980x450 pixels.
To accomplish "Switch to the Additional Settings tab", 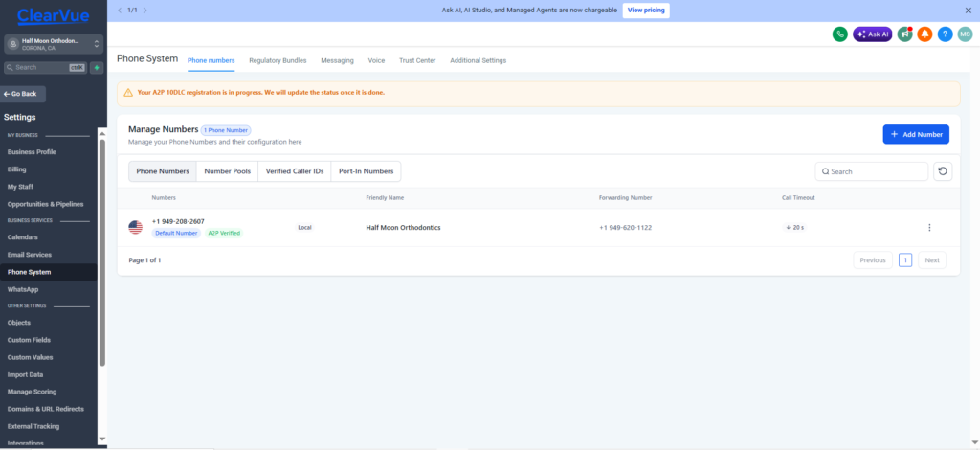I will pyautogui.click(x=479, y=60).
